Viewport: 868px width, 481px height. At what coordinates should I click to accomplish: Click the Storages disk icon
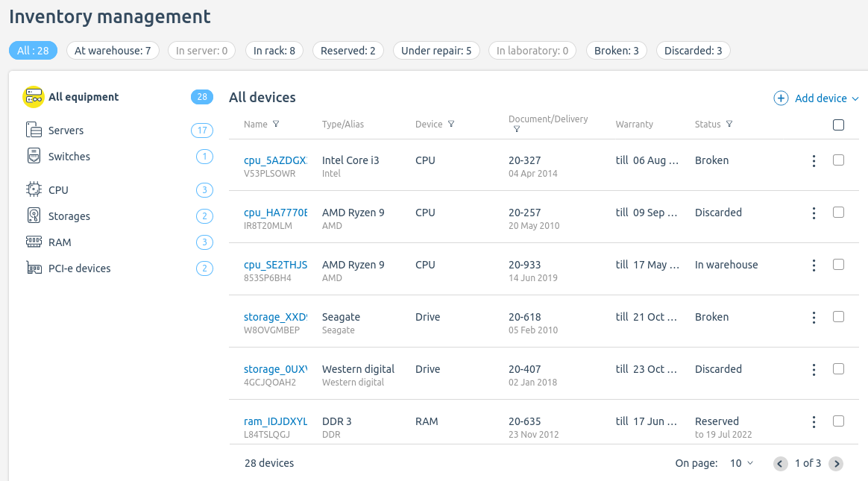[34, 216]
